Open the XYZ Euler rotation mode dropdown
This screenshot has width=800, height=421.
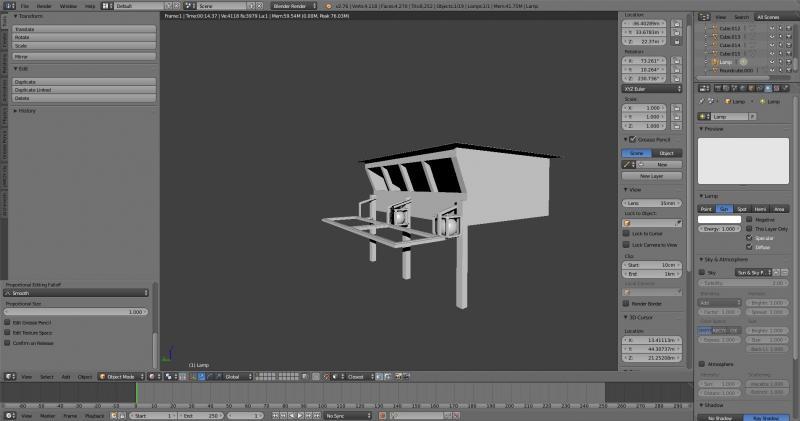(655, 89)
